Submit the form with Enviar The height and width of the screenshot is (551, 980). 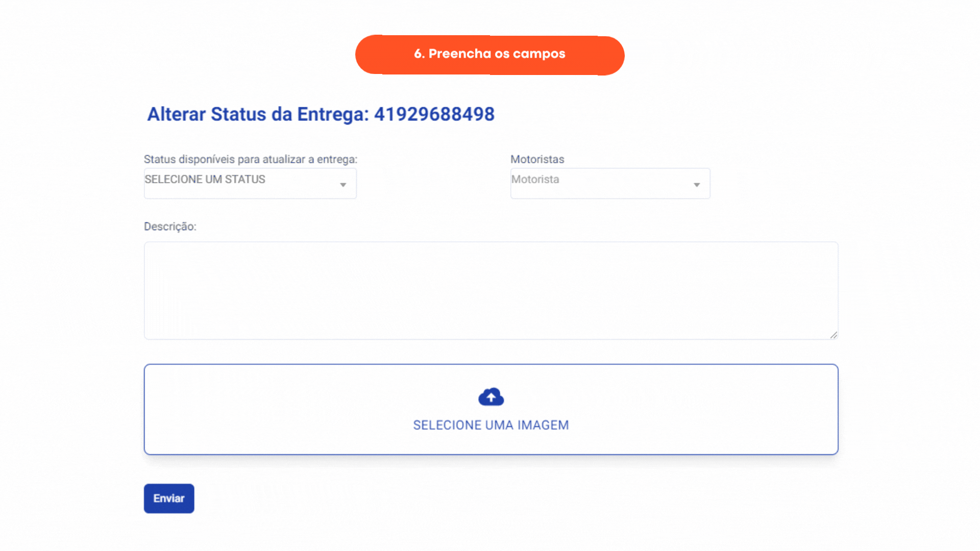point(169,498)
